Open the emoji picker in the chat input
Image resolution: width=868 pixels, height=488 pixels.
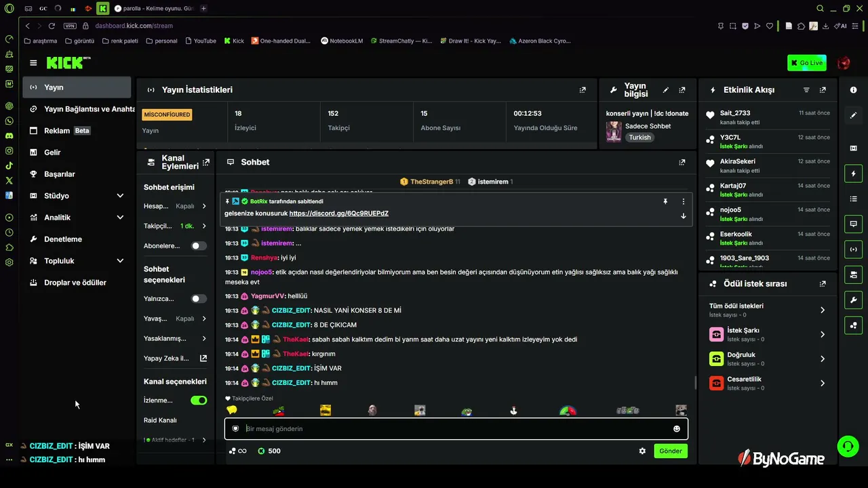click(677, 428)
